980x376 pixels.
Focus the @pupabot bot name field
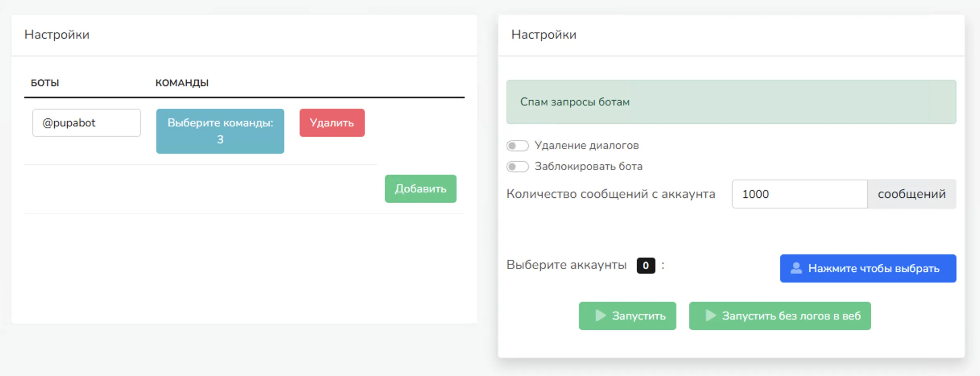pyautogui.click(x=87, y=123)
